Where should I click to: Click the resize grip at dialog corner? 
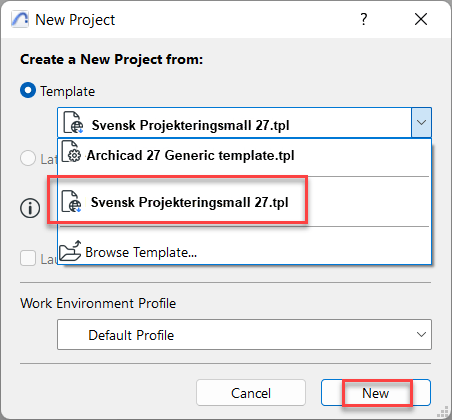pos(443,412)
